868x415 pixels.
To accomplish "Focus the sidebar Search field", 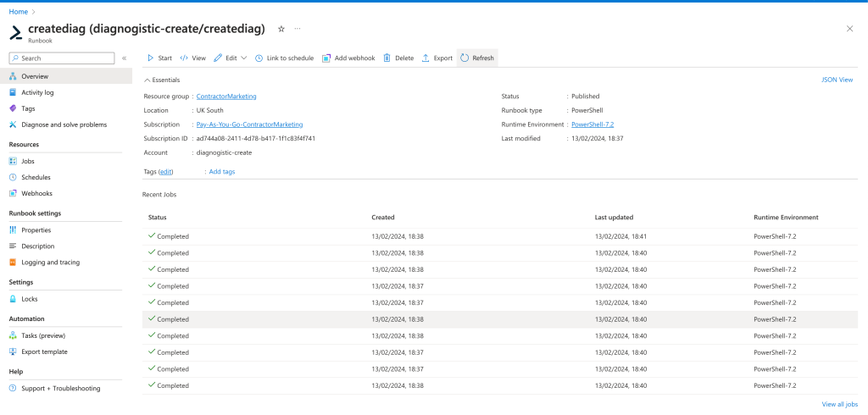I will pos(62,58).
